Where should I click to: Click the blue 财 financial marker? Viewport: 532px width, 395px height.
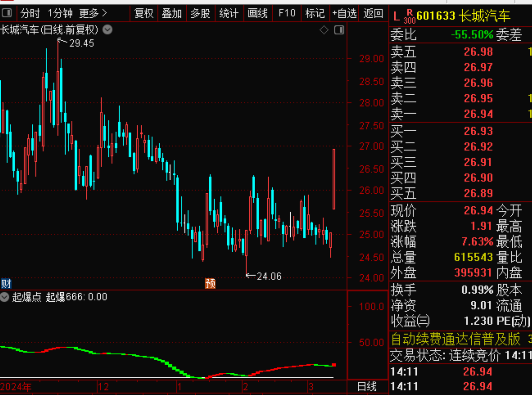tap(6, 283)
